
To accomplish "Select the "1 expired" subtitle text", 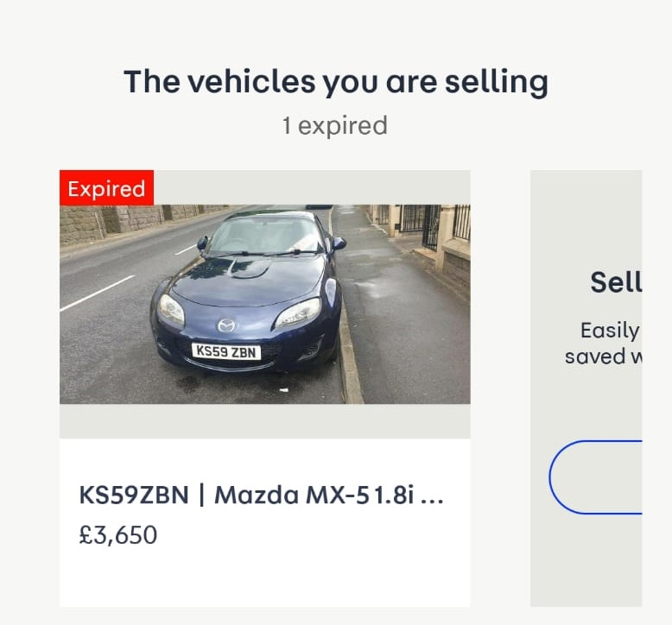I will [x=335, y=126].
